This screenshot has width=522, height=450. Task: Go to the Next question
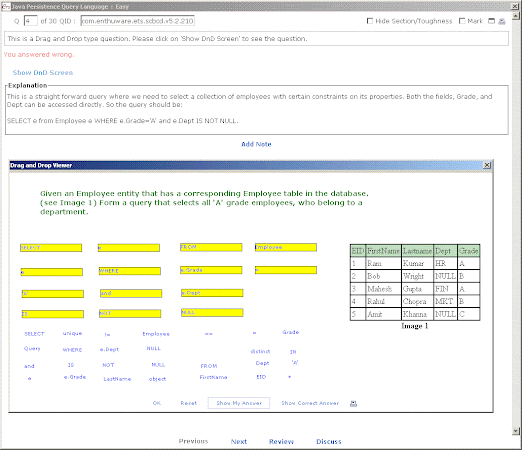[x=239, y=441]
